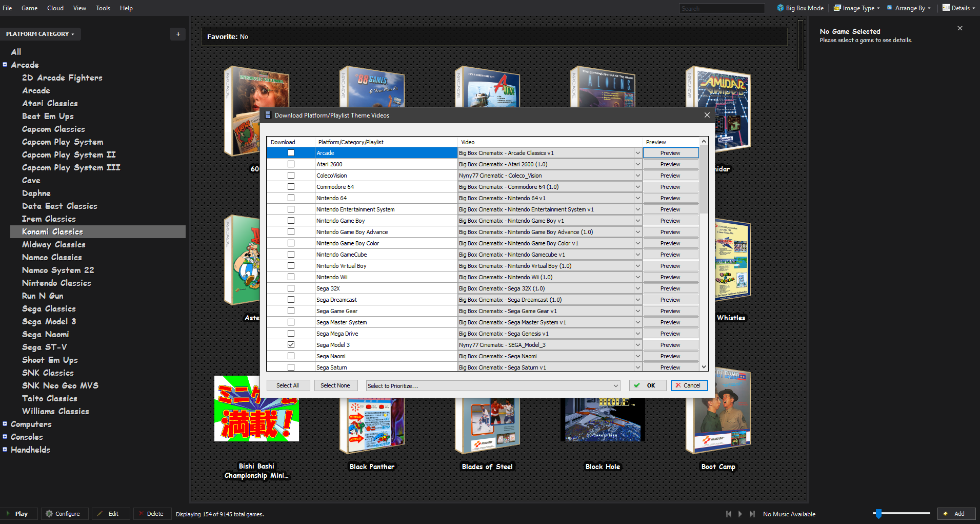
Task: Enable download for Nintendo Game Boy
Action: [291, 221]
